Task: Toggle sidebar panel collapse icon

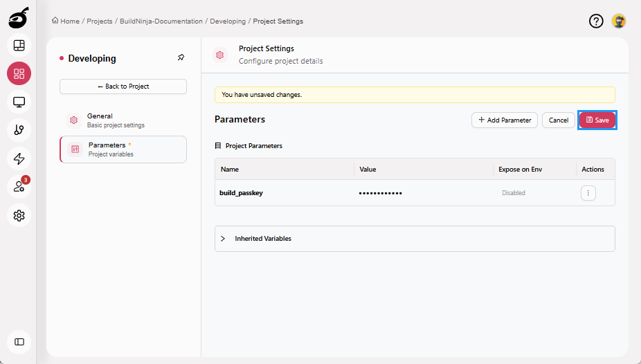Action: point(19,342)
